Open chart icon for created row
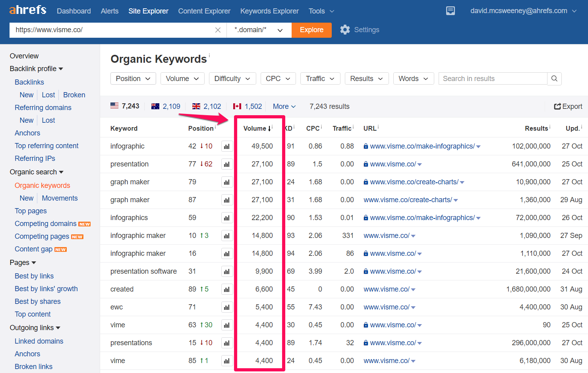 pyautogui.click(x=227, y=289)
